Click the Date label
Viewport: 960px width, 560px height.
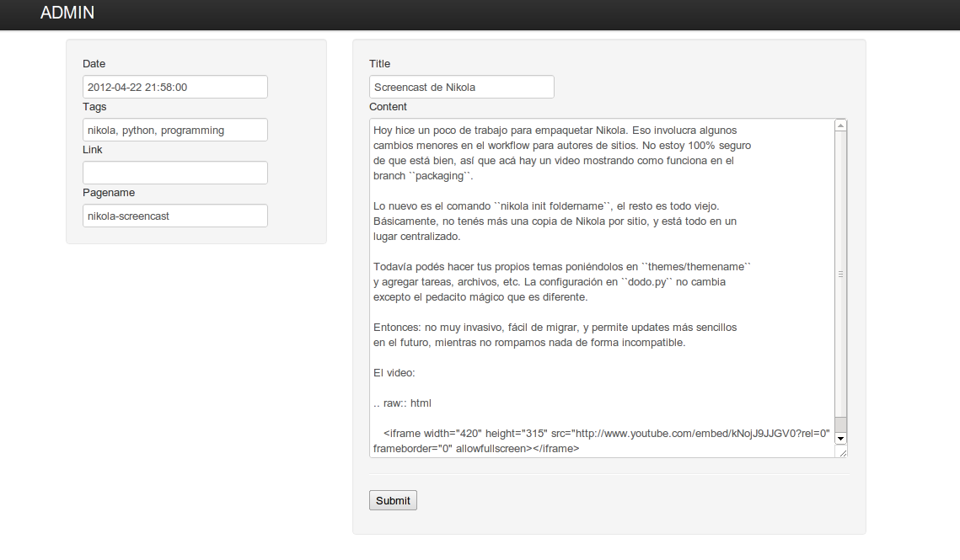click(x=94, y=64)
